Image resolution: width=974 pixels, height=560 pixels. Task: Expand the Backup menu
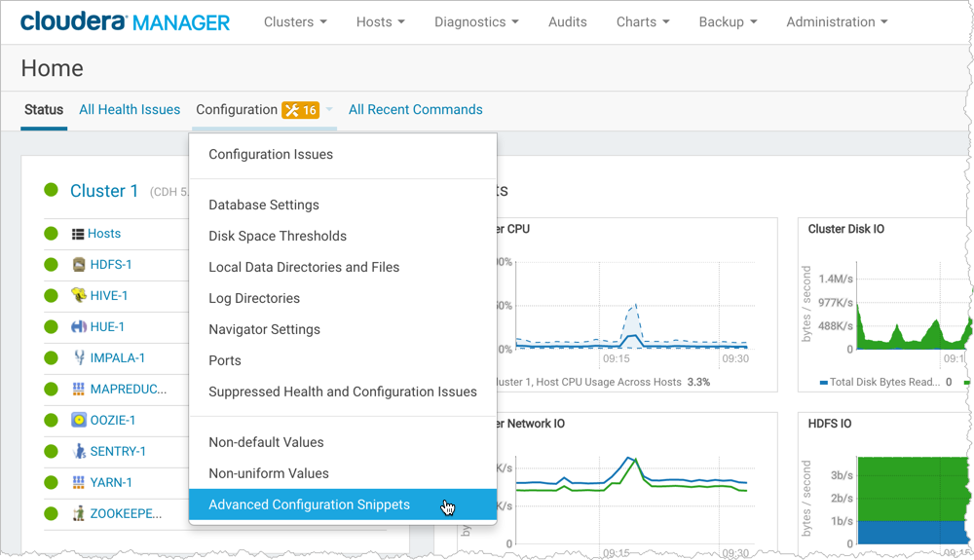[728, 21]
